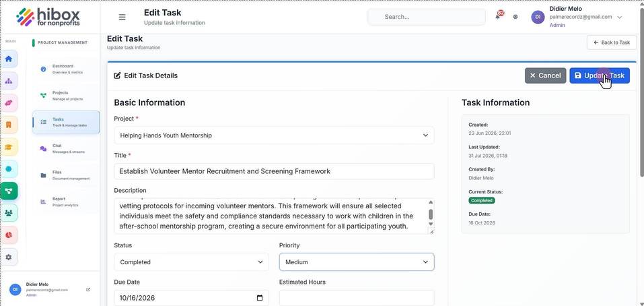Click the Cancel button
This screenshot has height=306, width=644.
pos(545,75)
